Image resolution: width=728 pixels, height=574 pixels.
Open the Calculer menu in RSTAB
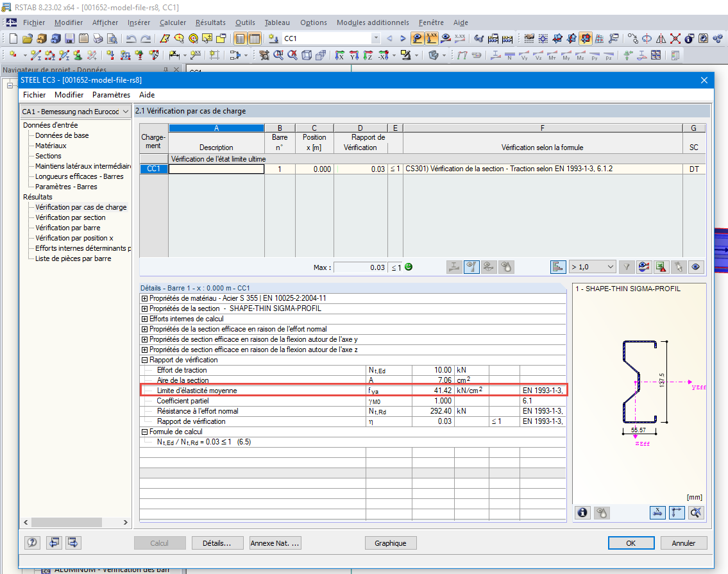coord(173,22)
